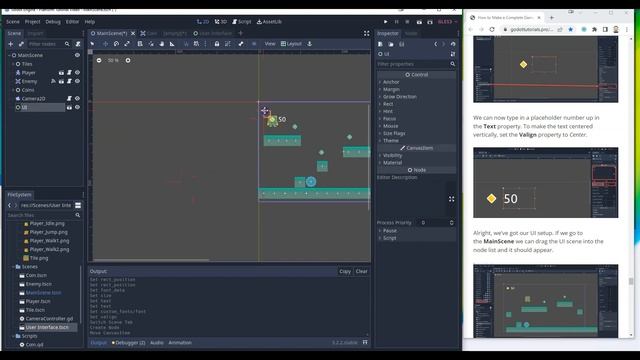Zoom in the viewport with the plus button
Image resolution: width=640 pixels, height=360 pixels.
click(128, 60)
